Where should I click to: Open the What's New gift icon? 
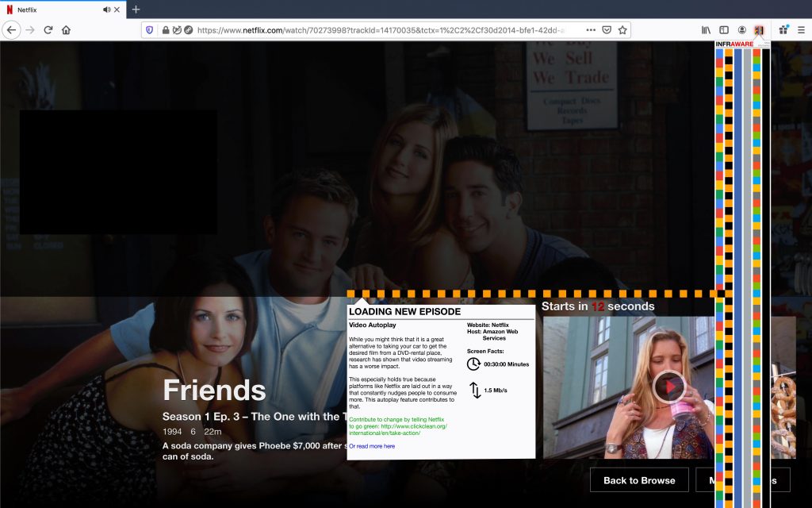click(783, 29)
